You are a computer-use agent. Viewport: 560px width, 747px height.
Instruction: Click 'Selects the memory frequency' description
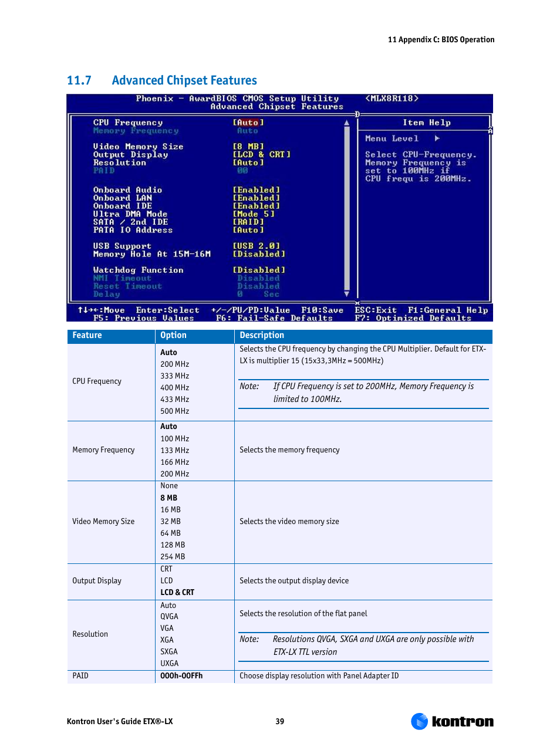click(x=289, y=450)
